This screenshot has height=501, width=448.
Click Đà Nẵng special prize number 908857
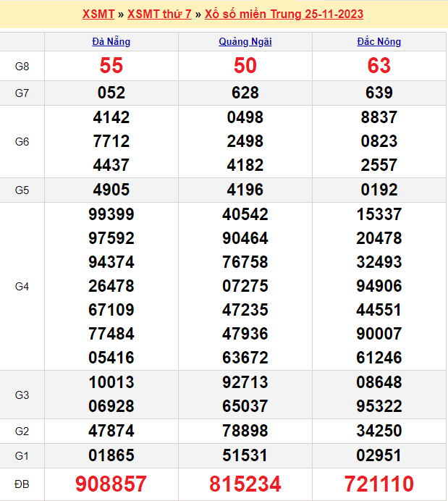(x=111, y=484)
